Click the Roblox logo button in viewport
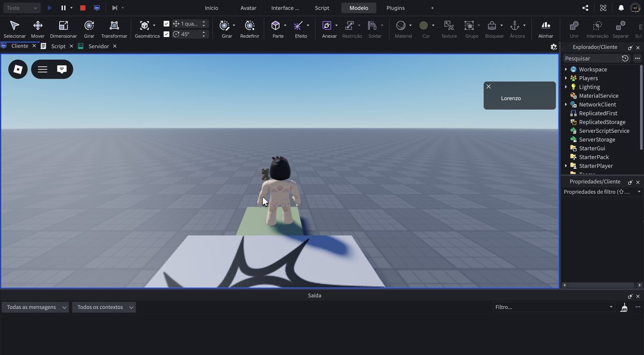 [x=18, y=69]
